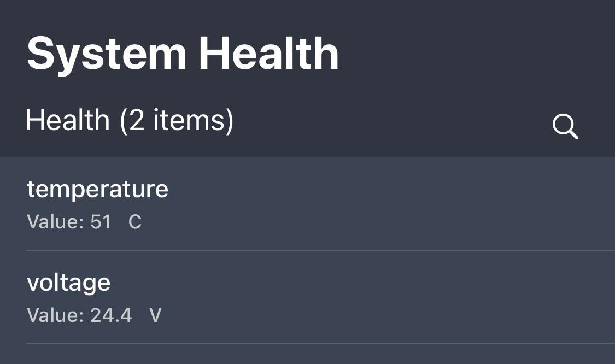Select the magnifying glass to filter items

(565, 127)
